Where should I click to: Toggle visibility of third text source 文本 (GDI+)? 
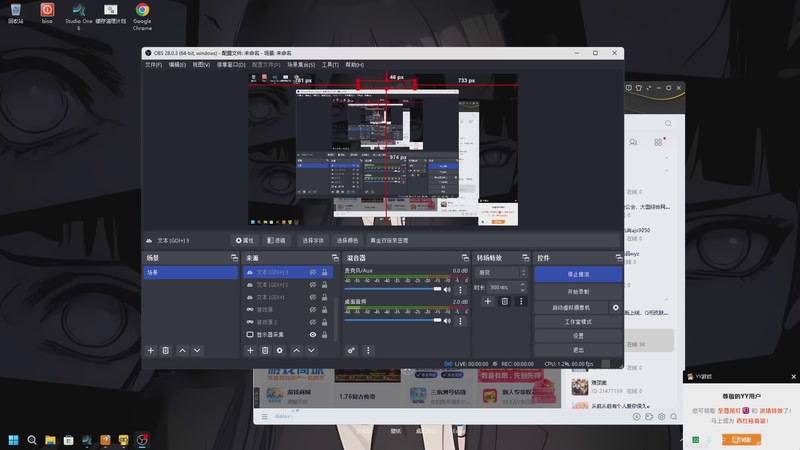click(x=313, y=297)
